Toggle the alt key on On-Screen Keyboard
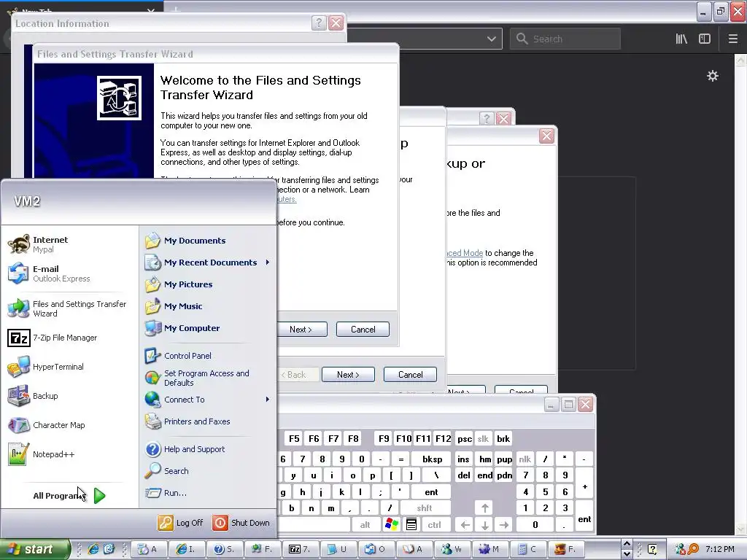Screen dimensions: 747x560 365,525
